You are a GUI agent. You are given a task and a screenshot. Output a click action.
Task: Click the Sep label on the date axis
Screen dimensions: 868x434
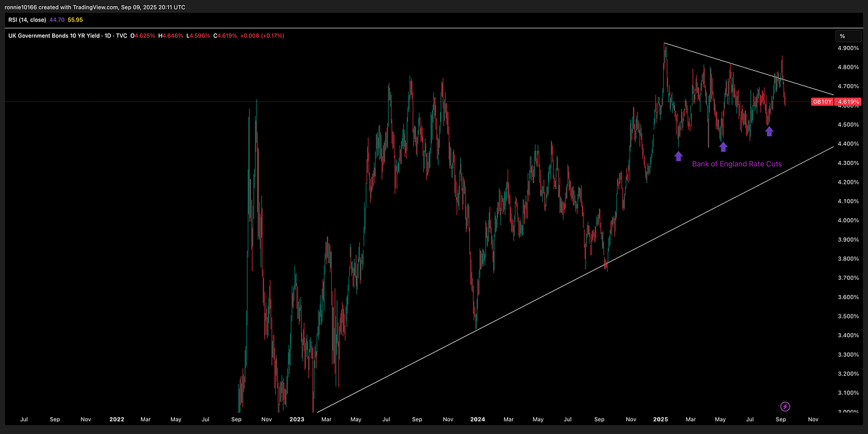781,419
